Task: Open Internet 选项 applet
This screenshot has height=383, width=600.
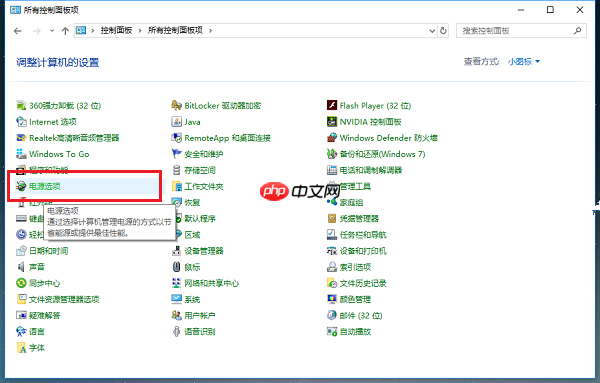Action: (x=46, y=122)
